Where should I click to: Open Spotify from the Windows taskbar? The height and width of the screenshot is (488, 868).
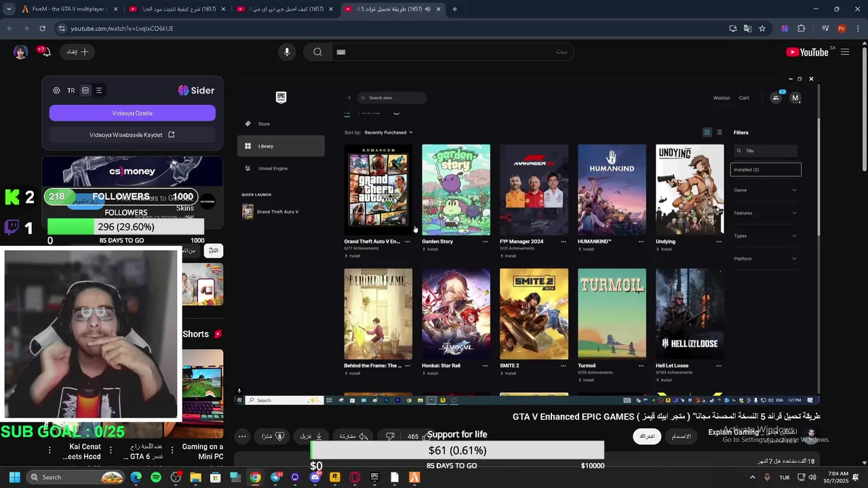click(156, 477)
